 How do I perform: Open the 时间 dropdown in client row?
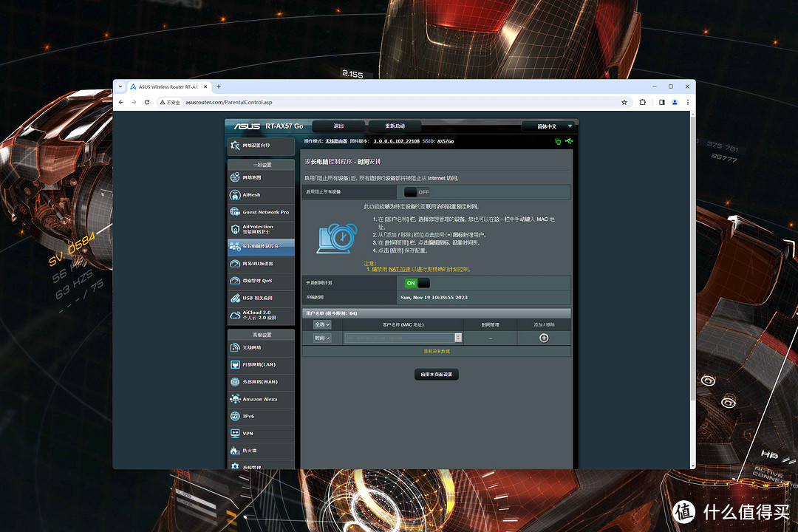322,338
